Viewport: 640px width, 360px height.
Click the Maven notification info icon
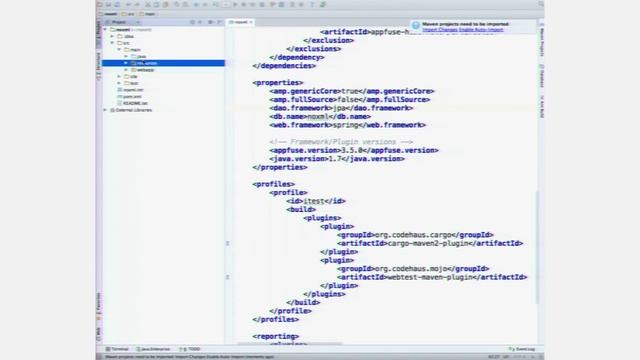tap(416, 26)
